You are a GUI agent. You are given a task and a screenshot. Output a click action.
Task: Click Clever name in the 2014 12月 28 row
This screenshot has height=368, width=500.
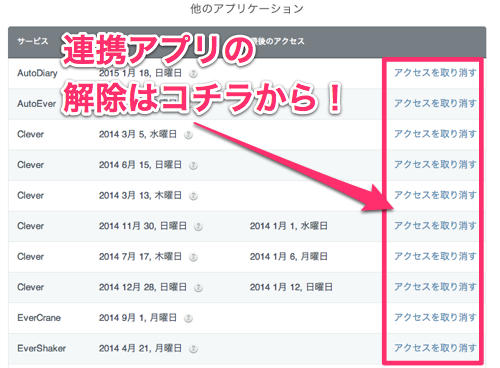pos(30,287)
